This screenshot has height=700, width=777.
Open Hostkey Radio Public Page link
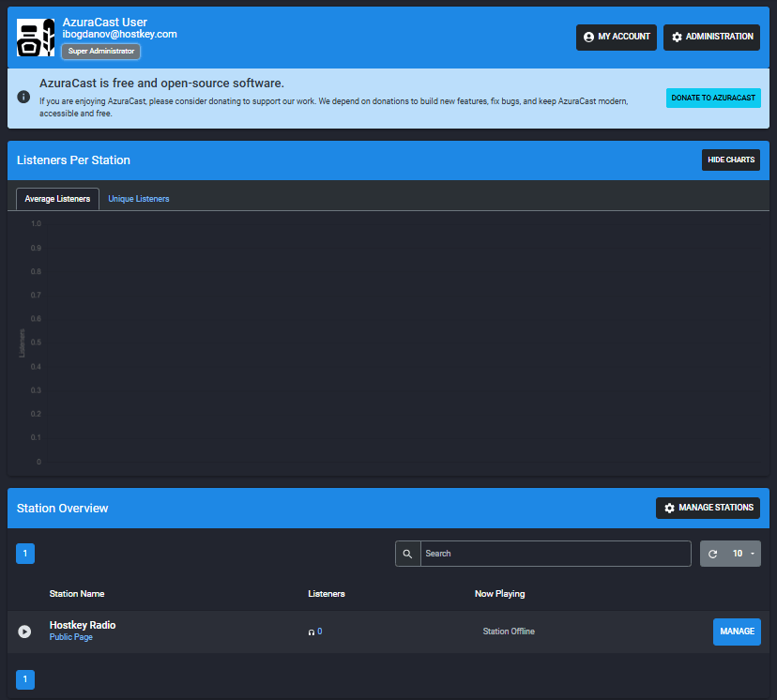click(70, 638)
